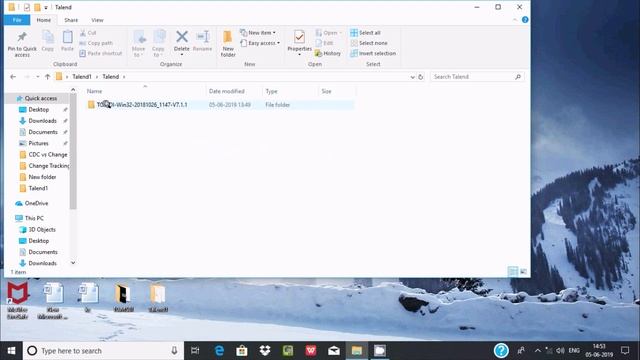Click the Talend breadcrumb in address bar
640x360 pixels.
[111, 77]
